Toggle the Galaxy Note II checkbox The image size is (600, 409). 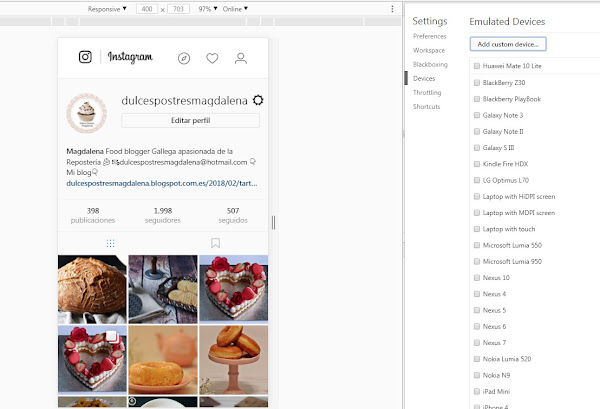(477, 132)
